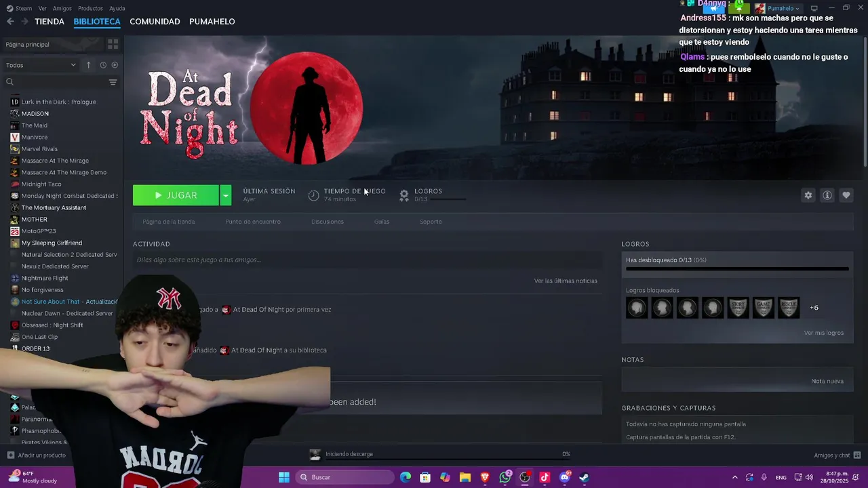Select My Sleeping Girlfriend in library

52,243
